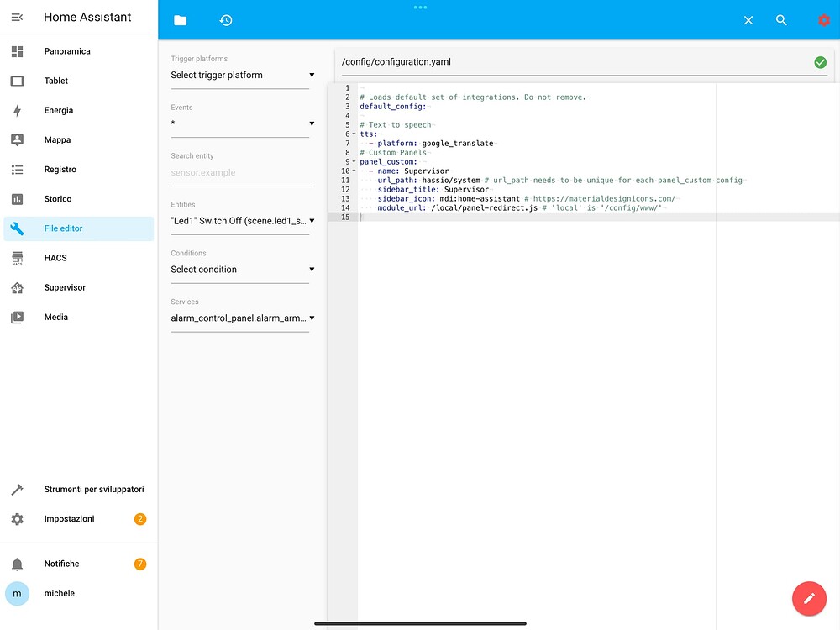This screenshot has height=630, width=840.
Task: Open the Tablet panel icon
Action: (17, 81)
